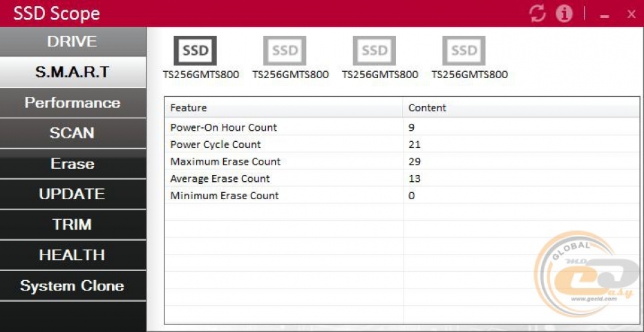Open the HEALTH section

coord(73,255)
